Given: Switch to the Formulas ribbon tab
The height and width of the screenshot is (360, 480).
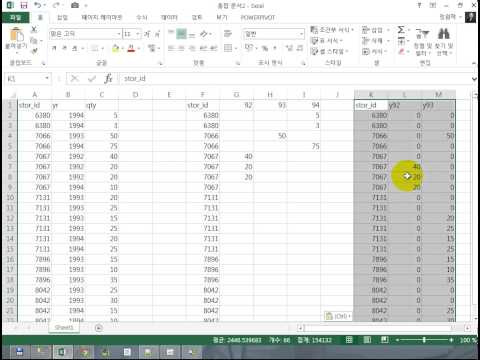Looking at the screenshot, I should click(142, 17).
